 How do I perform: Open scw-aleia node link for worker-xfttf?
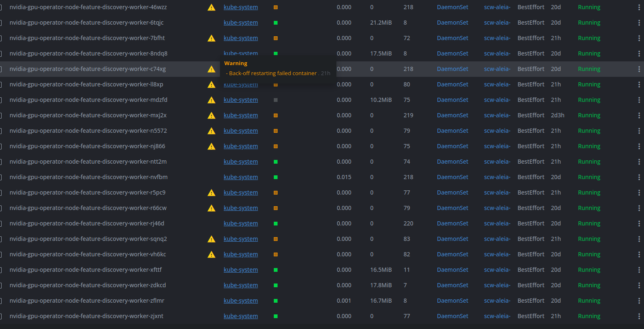(x=497, y=270)
